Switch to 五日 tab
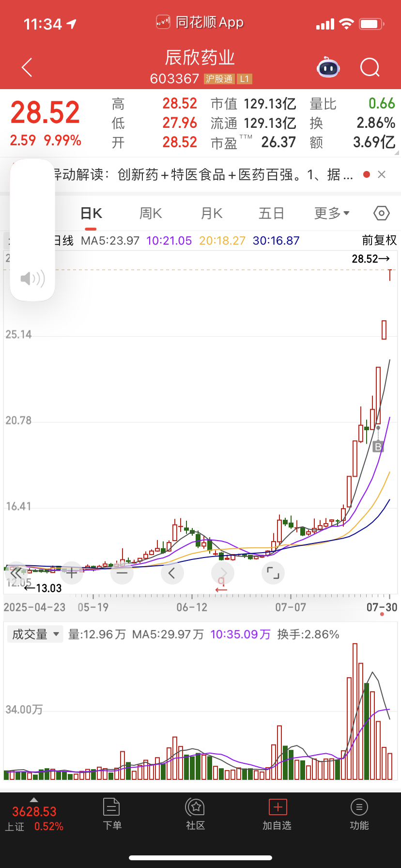The width and height of the screenshot is (401, 868). tap(271, 214)
